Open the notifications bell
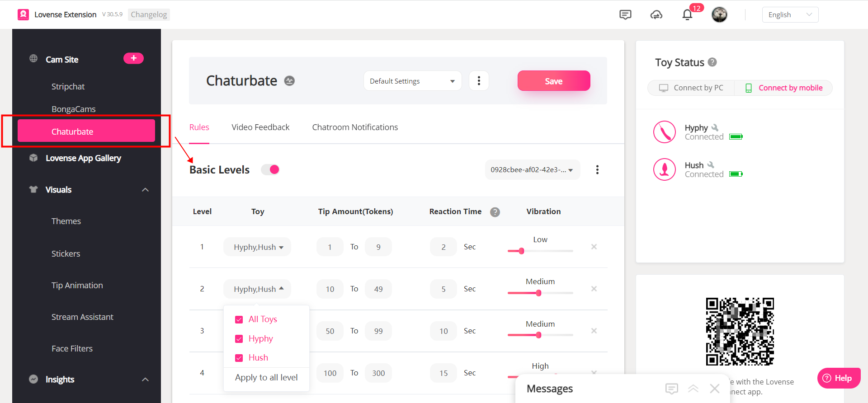The image size is (868, 403). [687, 15]
